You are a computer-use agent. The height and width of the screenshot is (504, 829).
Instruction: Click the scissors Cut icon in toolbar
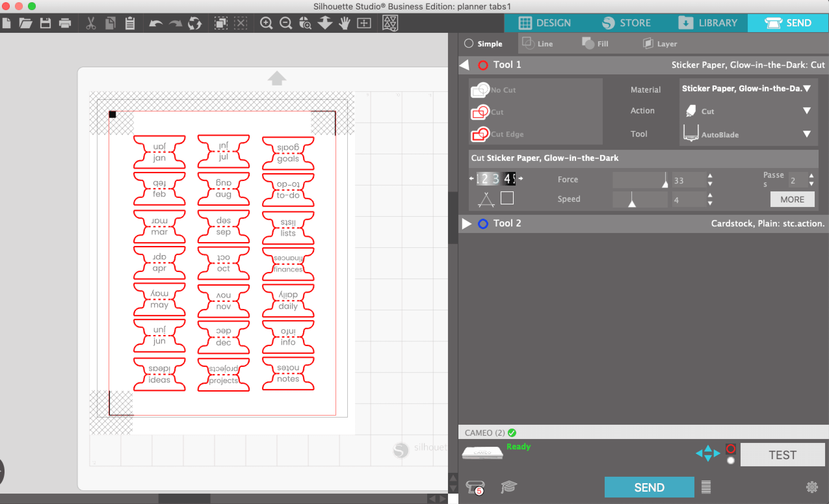90,23
